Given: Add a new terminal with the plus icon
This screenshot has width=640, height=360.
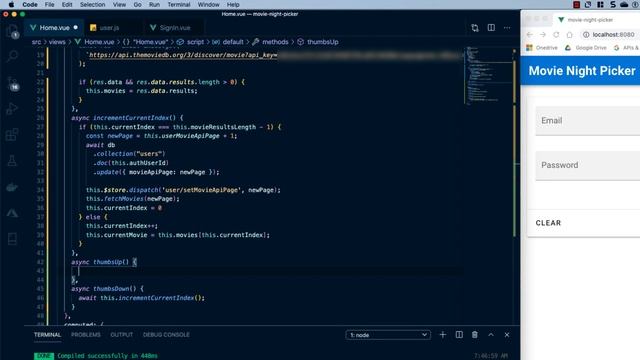Looking at the screenshot, I should pos(442,335).
